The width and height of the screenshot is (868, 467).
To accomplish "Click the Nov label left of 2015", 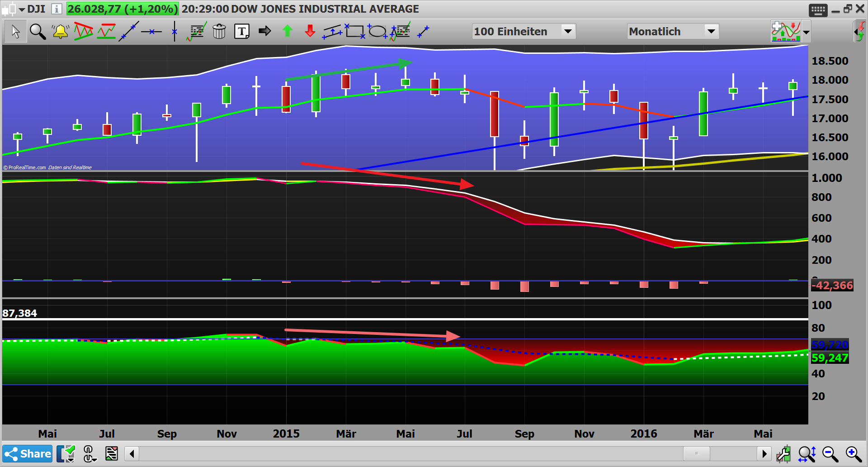I will [x=226, y=434].
